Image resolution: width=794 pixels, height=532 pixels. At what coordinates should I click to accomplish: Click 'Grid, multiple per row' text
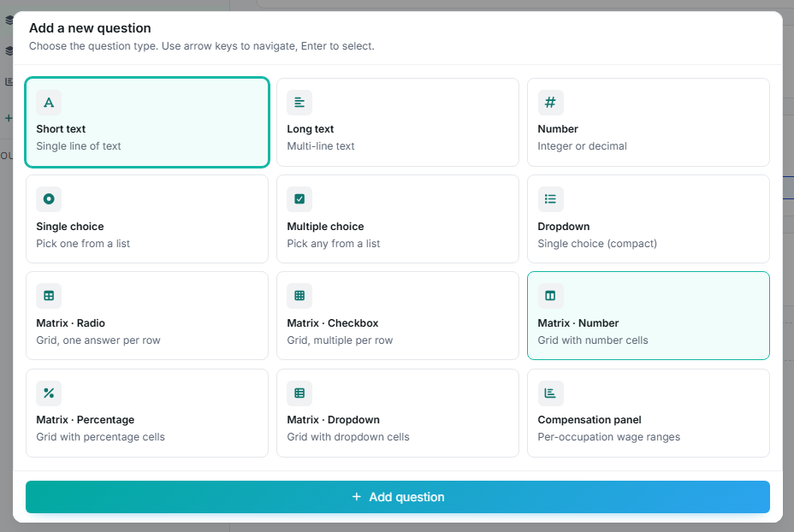(x=340, y=340)
